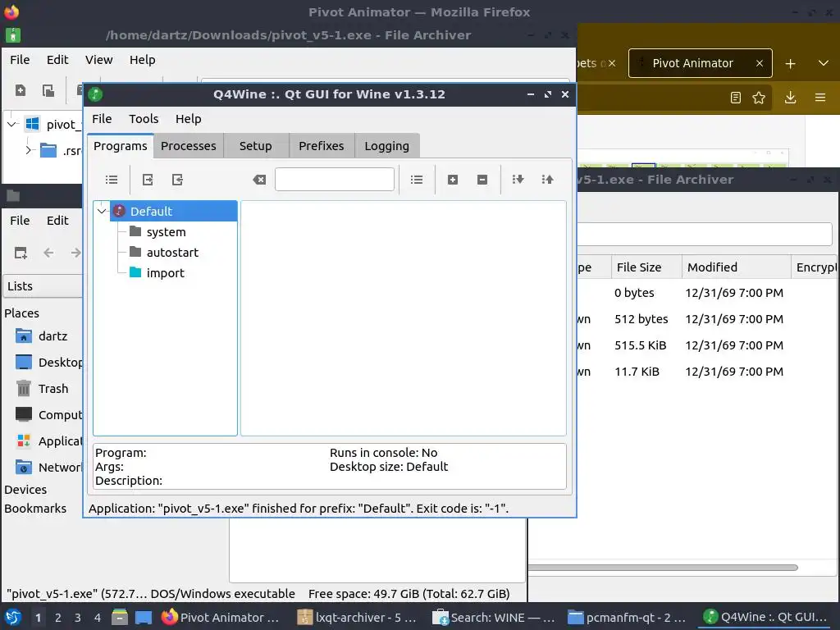
Task: Go back in file manager
Action: (x=48, y=253)
